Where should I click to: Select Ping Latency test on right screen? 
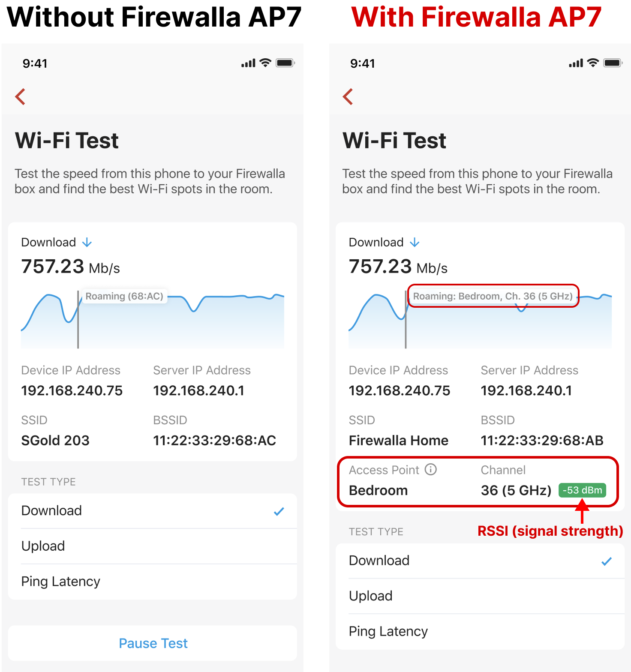pos(480,631)
